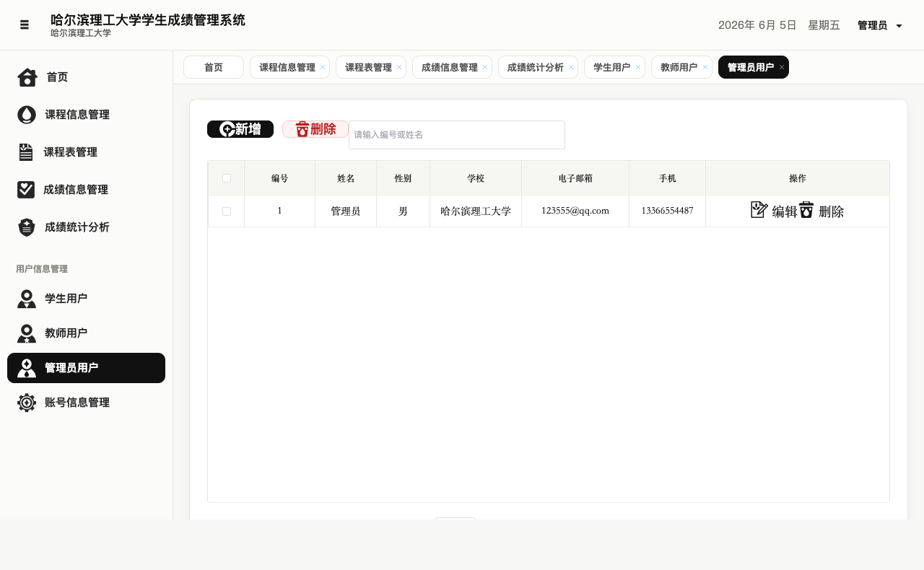Click the black 新增 add button
This screenshot has width=924, height=570.
coord(240,129)
